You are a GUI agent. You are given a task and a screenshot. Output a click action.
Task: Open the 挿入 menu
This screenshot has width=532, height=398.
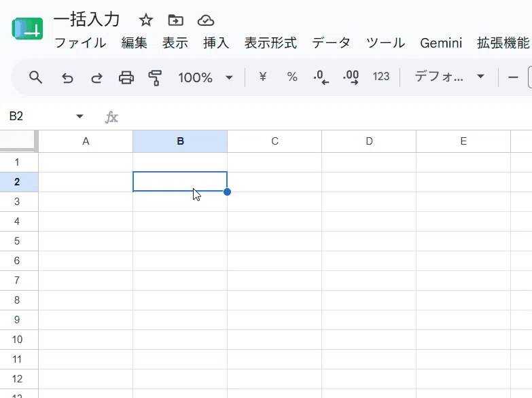coord(216,43)
